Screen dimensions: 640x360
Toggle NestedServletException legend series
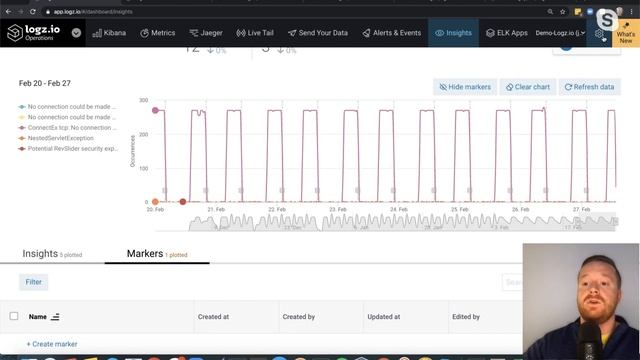tap(56, 138)
